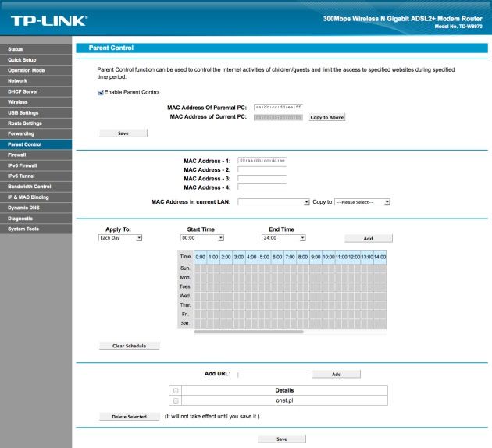
Task: Click the bottom Save button
Action: [x=282, y=439]
